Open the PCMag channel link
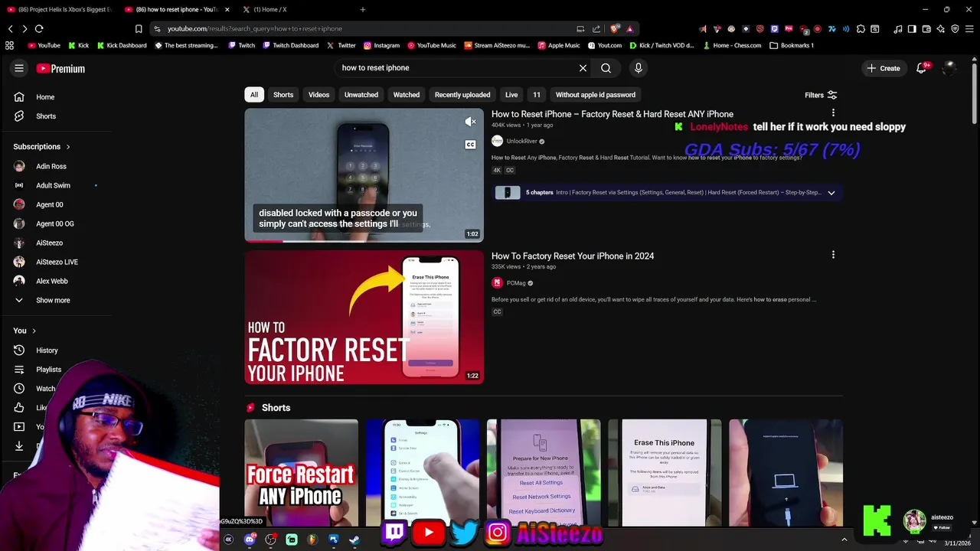This screenshot has height=551, width=980. click(x=516, y=283)
